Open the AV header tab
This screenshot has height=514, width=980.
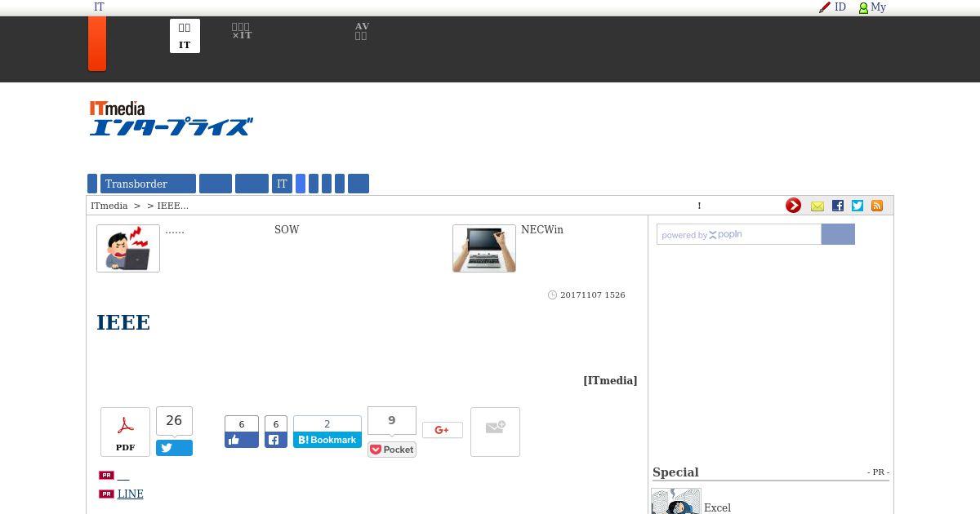tap(362, 31)
